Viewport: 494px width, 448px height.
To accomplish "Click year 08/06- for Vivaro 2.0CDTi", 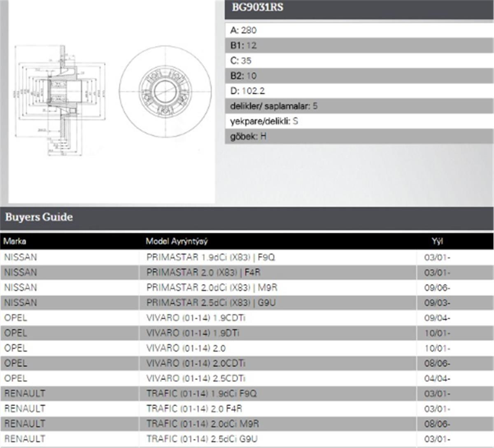I will coord(437,364).
